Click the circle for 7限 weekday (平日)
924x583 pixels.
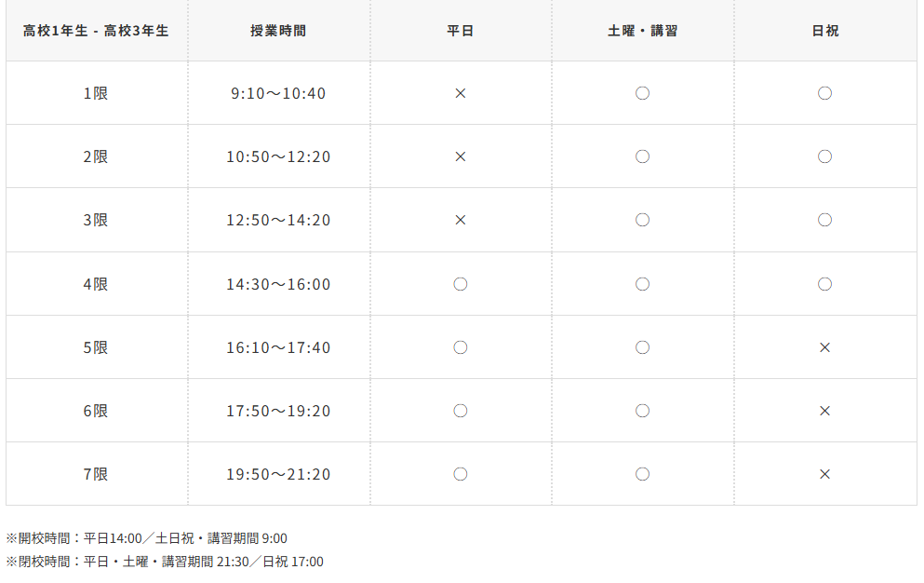(460, 474)
